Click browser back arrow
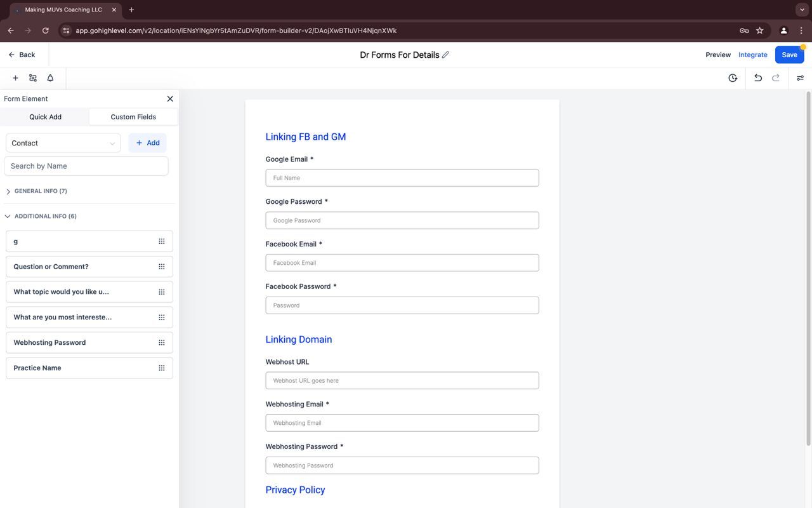This screenshot has width=812, height=508. [11, 30]
